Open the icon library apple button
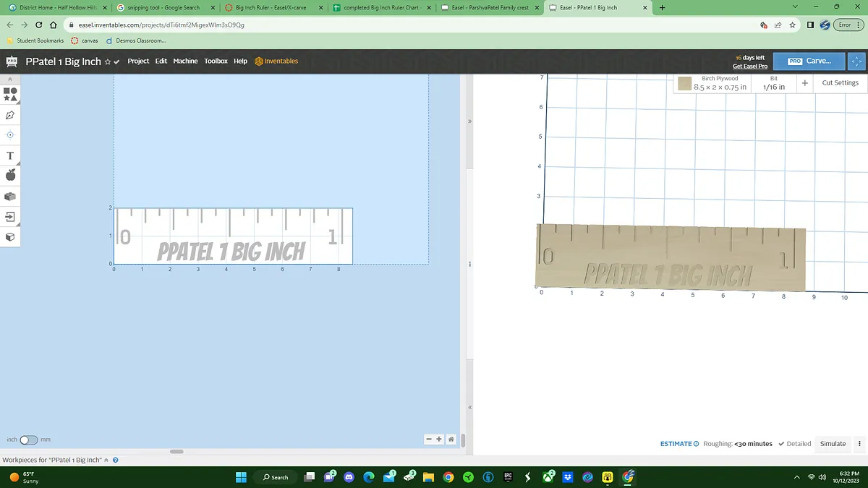868x488 pixels. tap(10, 176)
